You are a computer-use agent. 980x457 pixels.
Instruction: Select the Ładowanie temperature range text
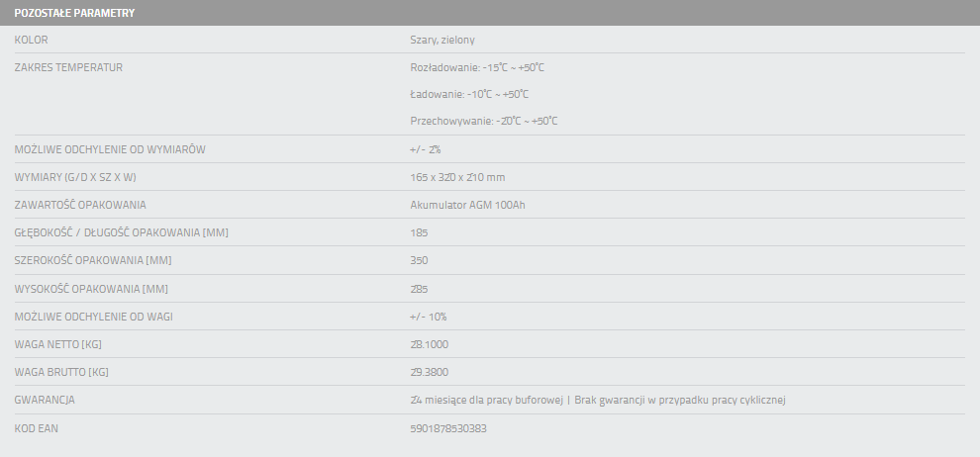(469, 94)
